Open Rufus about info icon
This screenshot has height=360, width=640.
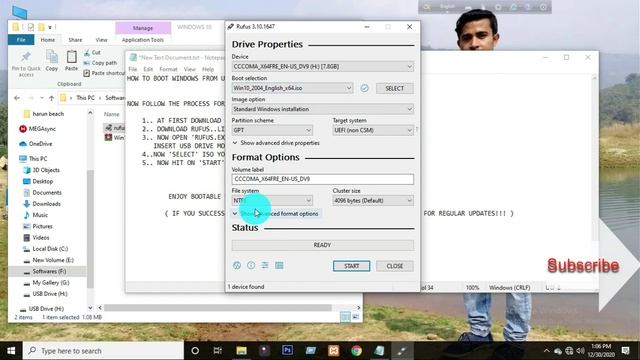251,265
